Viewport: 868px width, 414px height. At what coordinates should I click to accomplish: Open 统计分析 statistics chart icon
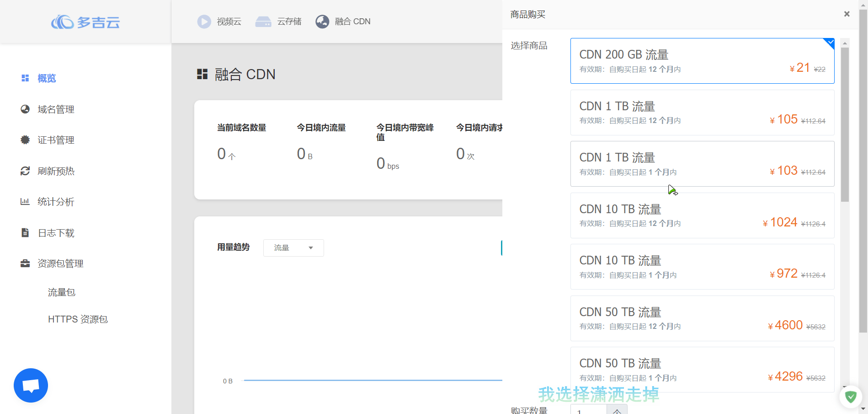tap(25, 201)
